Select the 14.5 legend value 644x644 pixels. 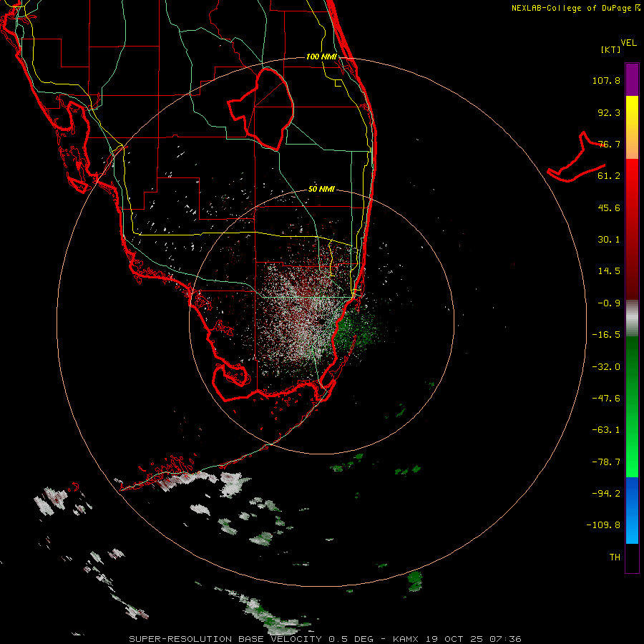609,271
